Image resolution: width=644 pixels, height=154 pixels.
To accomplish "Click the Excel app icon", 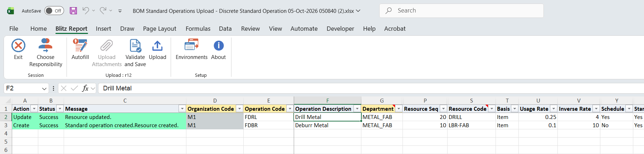I will tap(10, 11).
